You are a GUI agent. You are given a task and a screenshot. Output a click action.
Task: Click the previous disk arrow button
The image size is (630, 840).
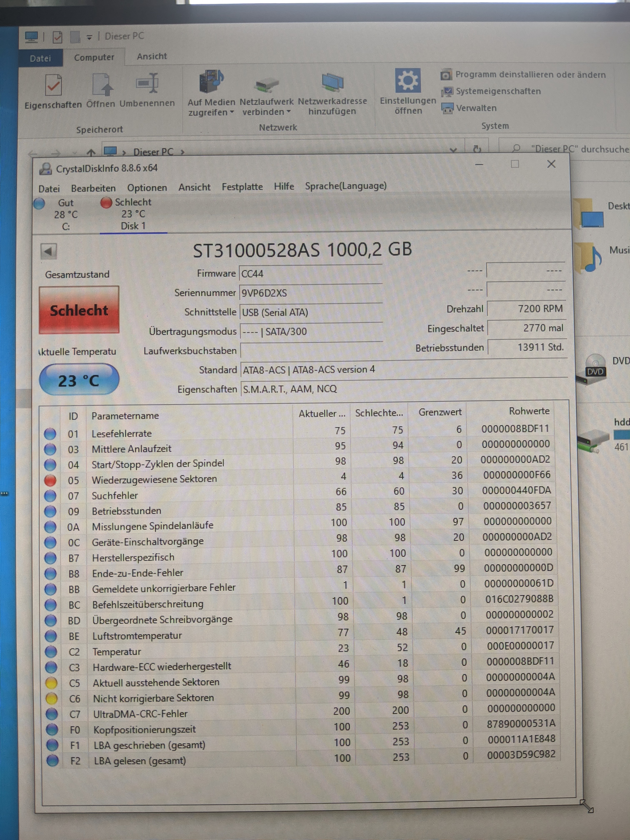click(x=48, y=251)
